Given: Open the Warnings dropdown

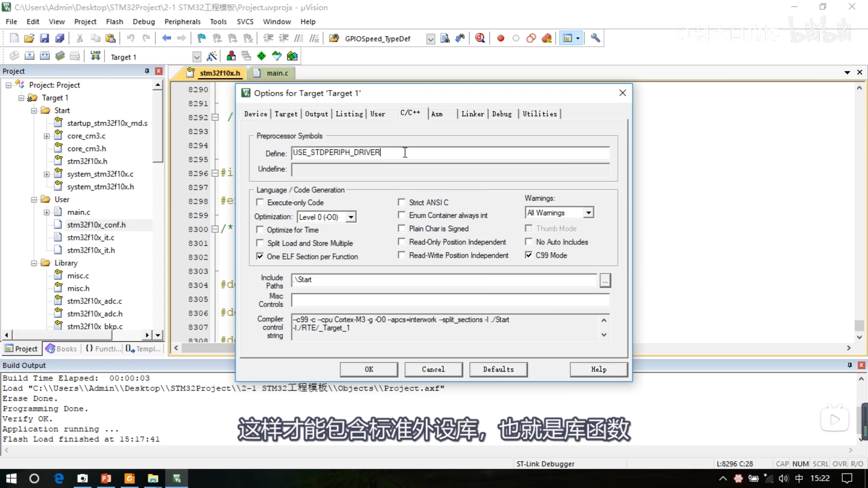Looking at the screenshot, I should pos(589,213).
